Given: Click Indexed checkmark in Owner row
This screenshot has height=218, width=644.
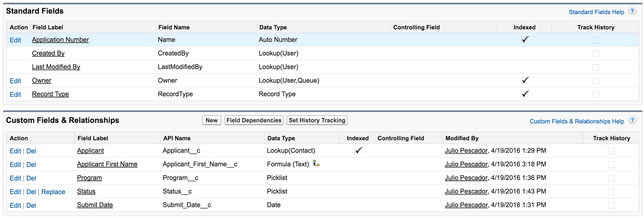Looking at the screenshot, I should tap(525, 80).
